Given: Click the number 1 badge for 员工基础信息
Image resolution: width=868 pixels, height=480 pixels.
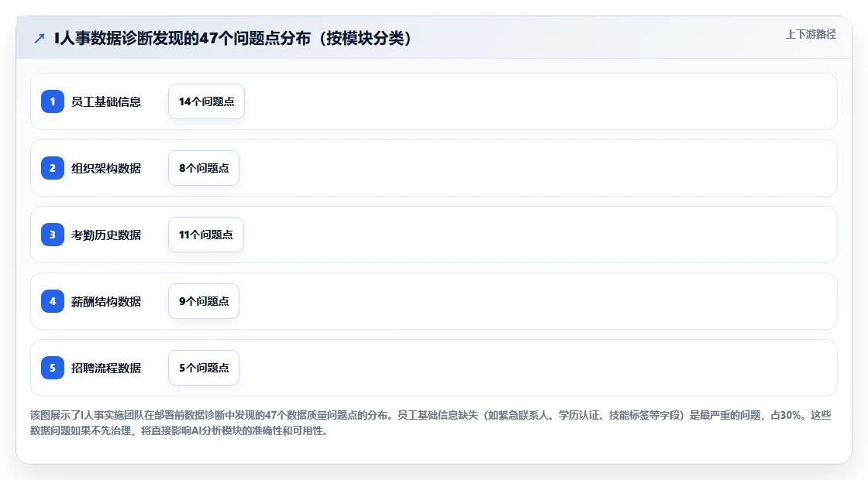Looking at the screenshot, I should (x=53, y=101).
